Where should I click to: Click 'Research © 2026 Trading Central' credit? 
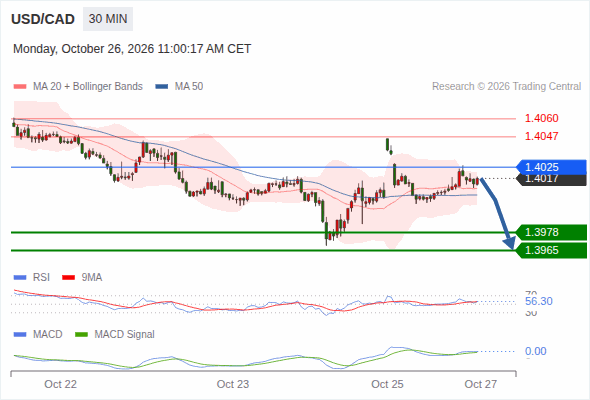(506, 87)
